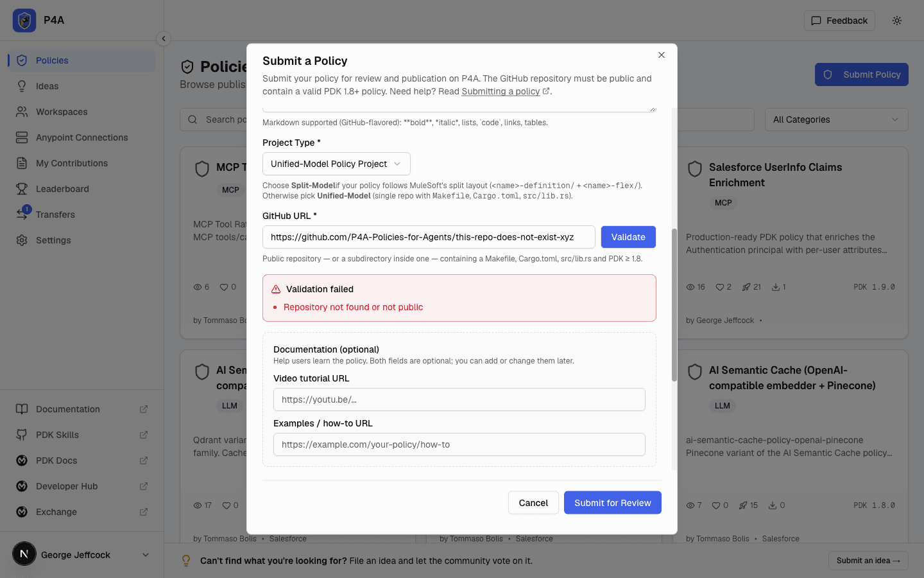Open Policies in the sidebar
This screenshot has height=578, width=924.
click(81, 60)
